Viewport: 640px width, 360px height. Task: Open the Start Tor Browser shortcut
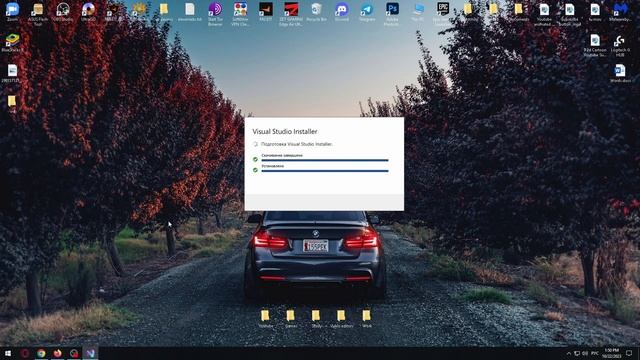[215, 13]
